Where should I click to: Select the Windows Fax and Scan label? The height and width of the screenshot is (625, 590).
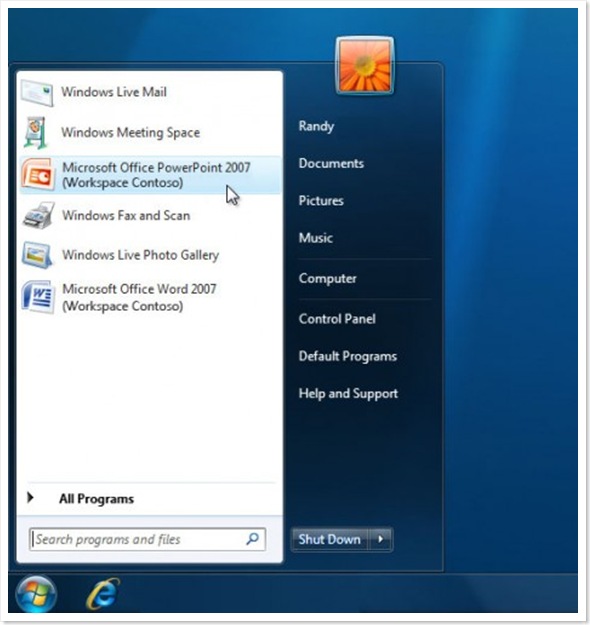[x=126, y=216]
